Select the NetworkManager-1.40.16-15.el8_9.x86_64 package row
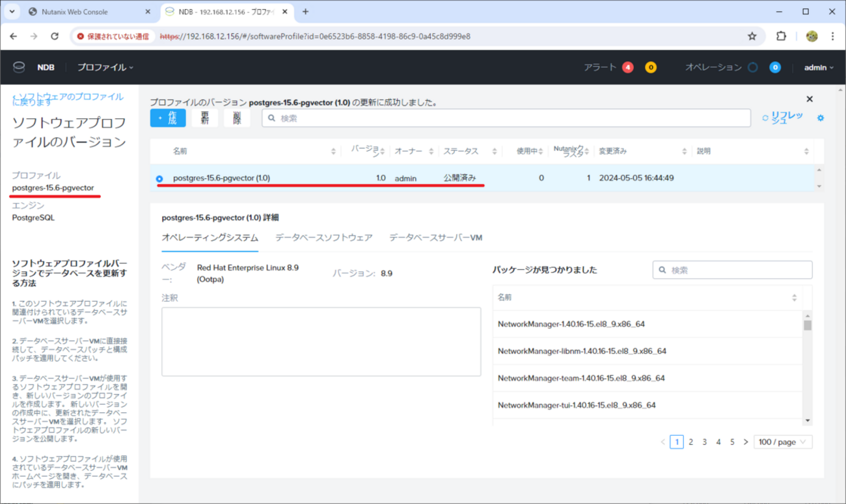846x504 pixels. pos(648,324)
